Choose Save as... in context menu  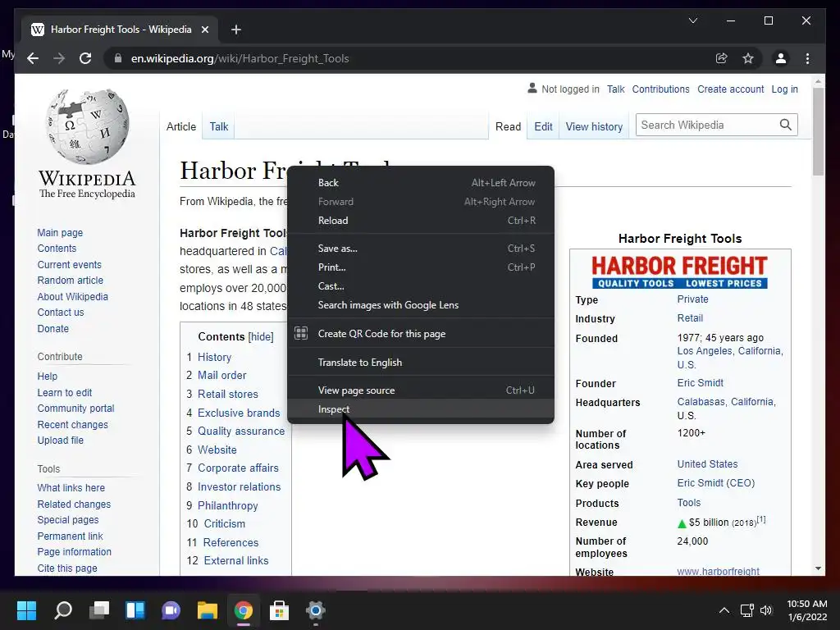(421, 249)
